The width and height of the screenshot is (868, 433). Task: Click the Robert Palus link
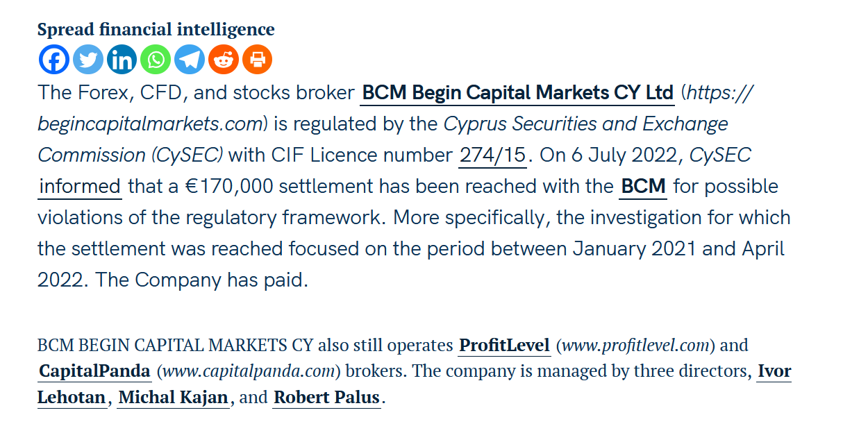pos(326,398)
